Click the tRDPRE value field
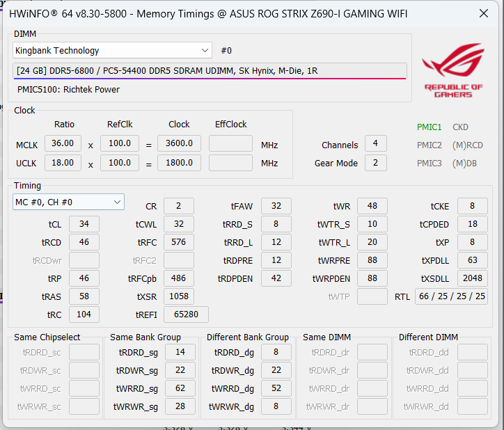The height and width of the screenshot is (430, 504). tap(276, 260)
